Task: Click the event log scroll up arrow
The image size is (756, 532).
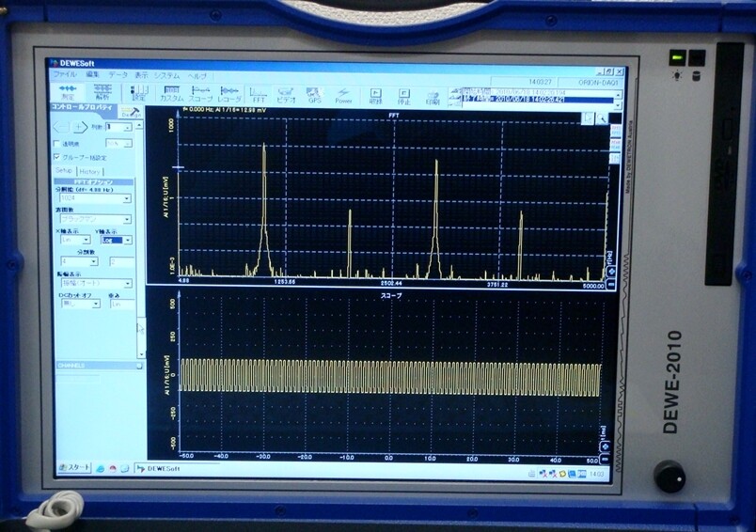Action: click(618, 94)
